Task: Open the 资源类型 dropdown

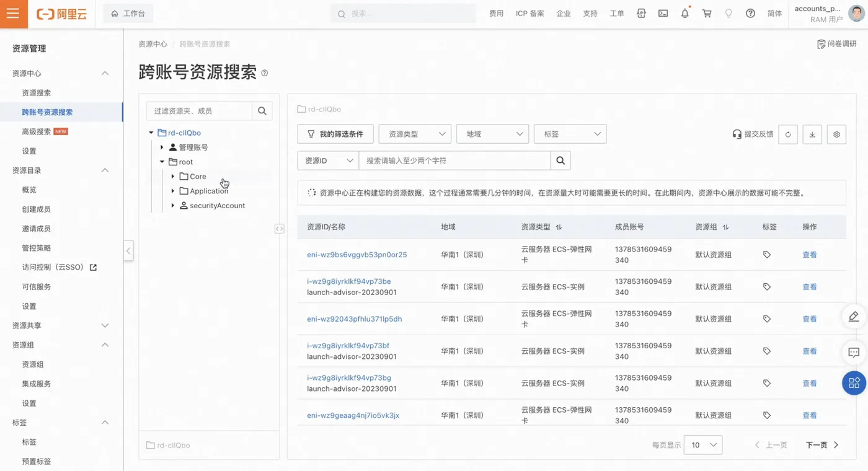Action: pos(415,134)
